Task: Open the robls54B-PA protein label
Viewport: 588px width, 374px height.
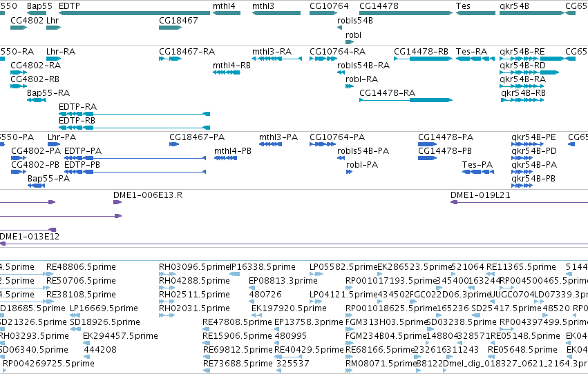Action: click(363, 151)
